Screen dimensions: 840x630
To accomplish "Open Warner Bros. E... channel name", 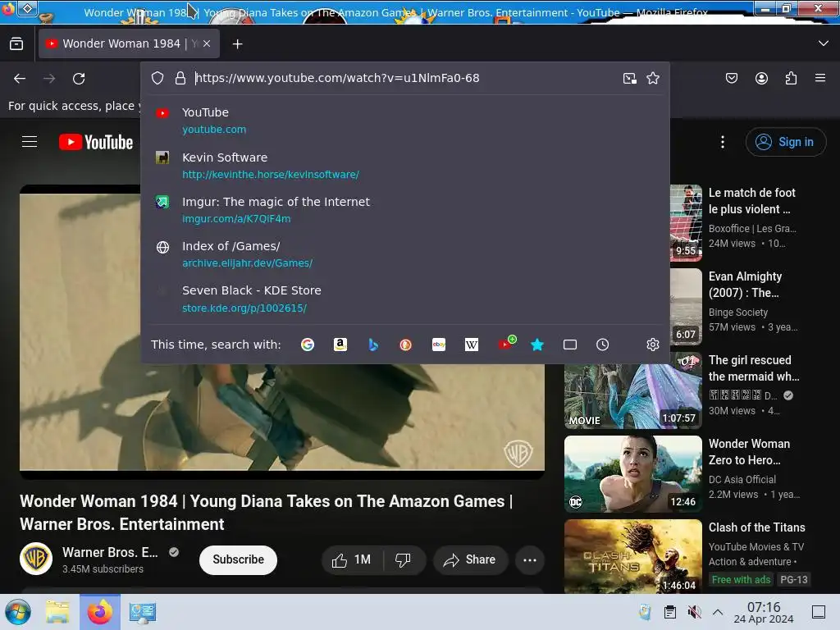I will [x=110, y=552].
